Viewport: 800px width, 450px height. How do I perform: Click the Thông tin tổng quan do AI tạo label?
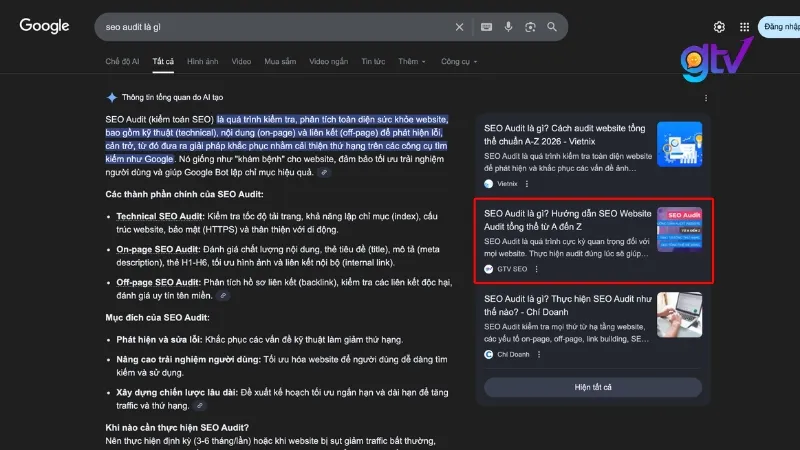pyautogui.click(x=172, y=97)
